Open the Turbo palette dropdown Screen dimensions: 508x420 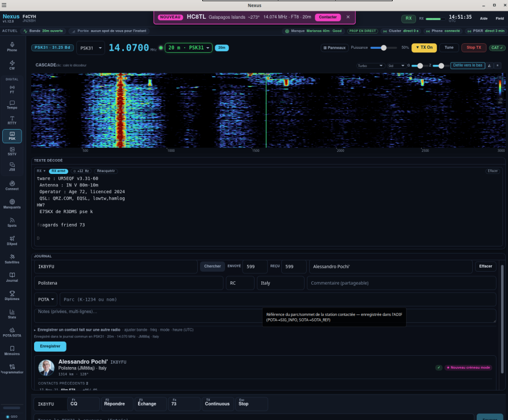(x=370, y=66)
